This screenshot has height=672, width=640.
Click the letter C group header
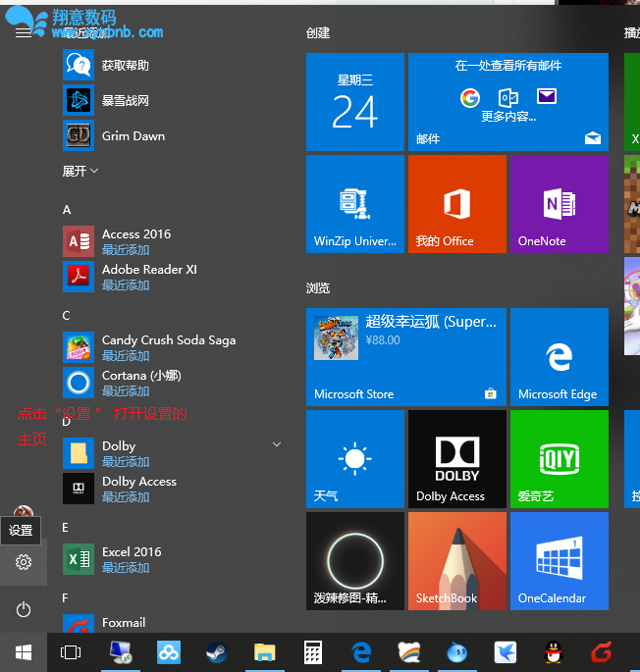coord(66,316)
